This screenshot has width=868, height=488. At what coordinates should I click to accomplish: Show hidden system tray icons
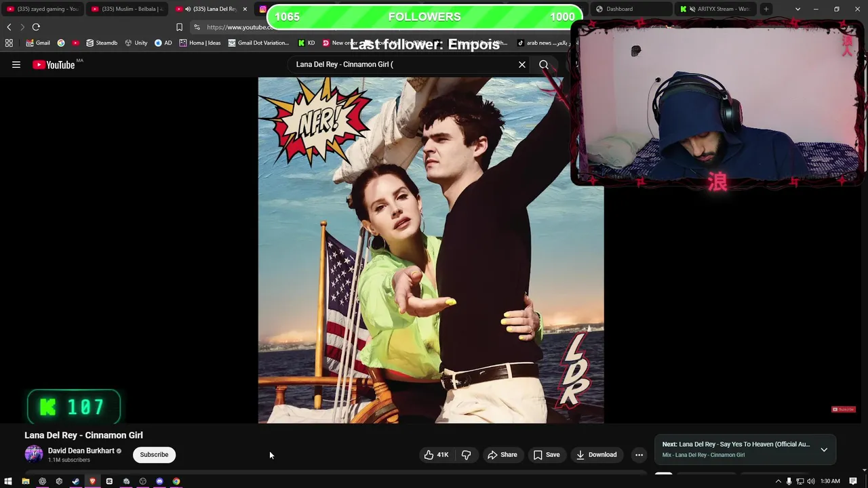[x=778, y=481]
